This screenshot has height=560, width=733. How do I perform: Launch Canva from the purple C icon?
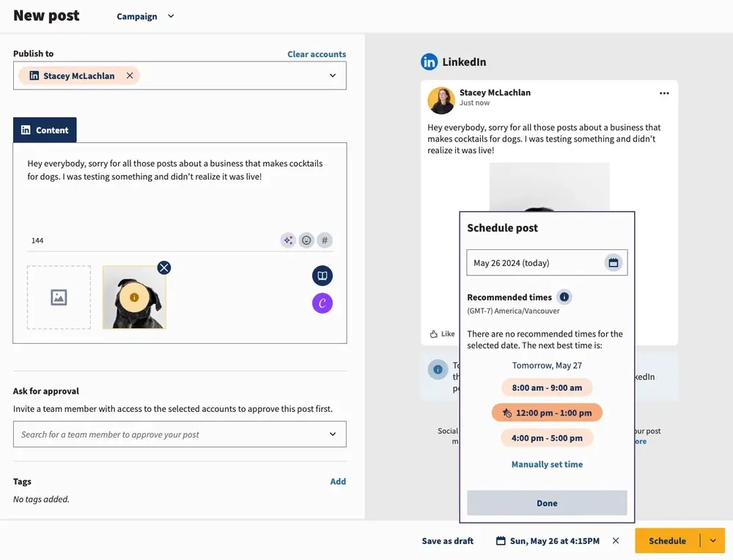click(x=323, y=303)
